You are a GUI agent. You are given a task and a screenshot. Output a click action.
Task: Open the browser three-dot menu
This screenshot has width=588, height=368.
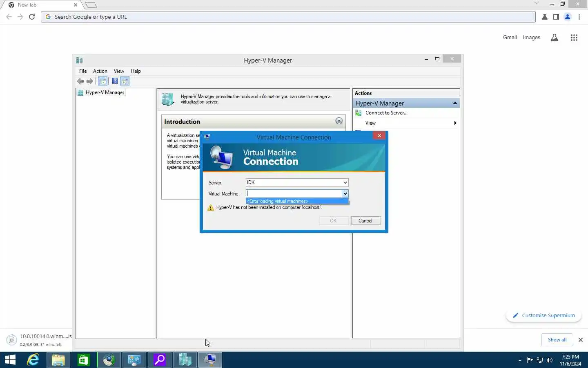pos(579,17)
